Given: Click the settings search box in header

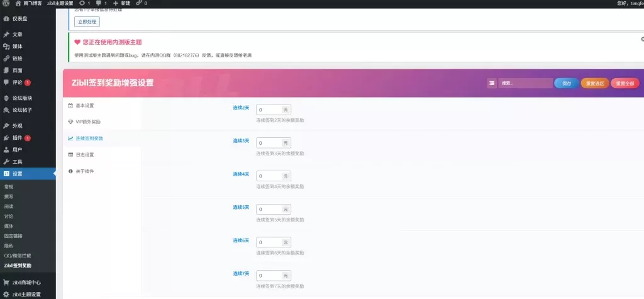Looking at the screenshot, I should click(525, 83).
